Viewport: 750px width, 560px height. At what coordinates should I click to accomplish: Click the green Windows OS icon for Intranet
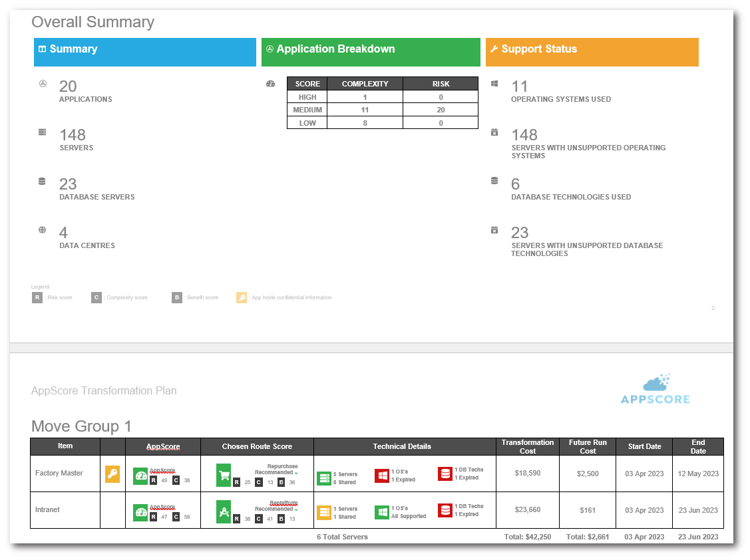pyautogui.click(x=382, y=512)
